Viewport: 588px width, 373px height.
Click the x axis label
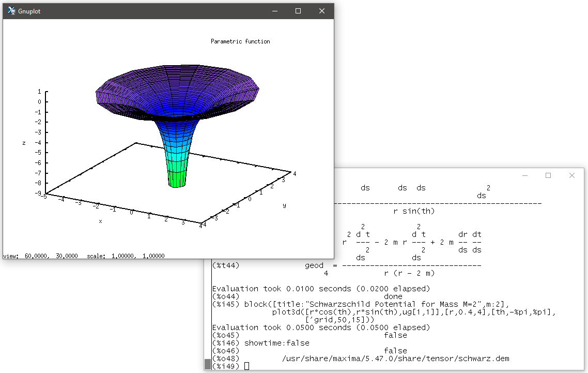pos(101,221)
